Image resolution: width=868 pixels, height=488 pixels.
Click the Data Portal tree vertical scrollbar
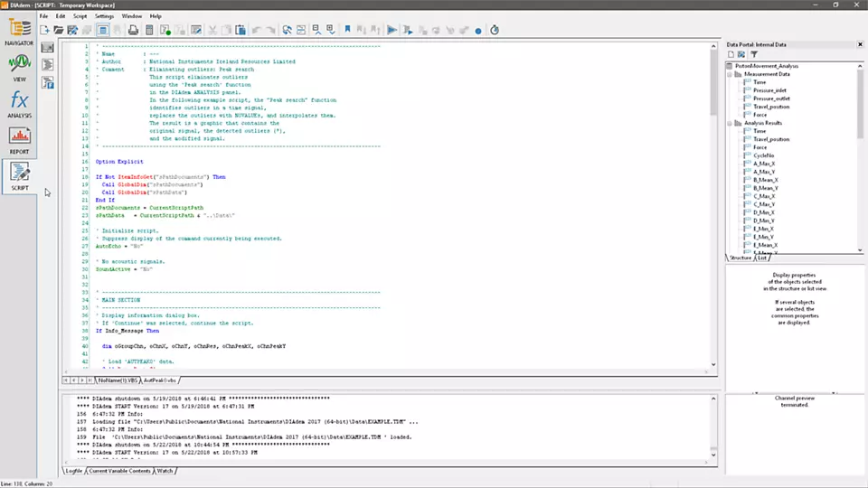[x=860, y=157]
